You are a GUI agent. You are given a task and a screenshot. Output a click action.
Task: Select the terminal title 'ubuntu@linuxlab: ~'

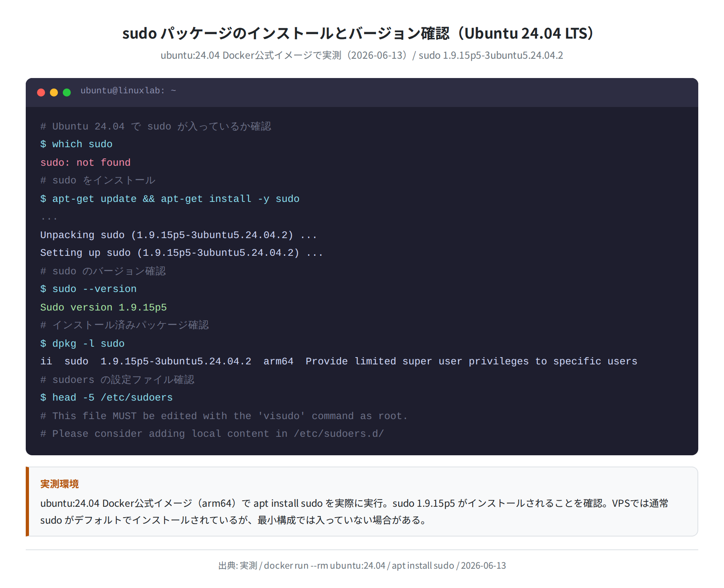[128, 91]
